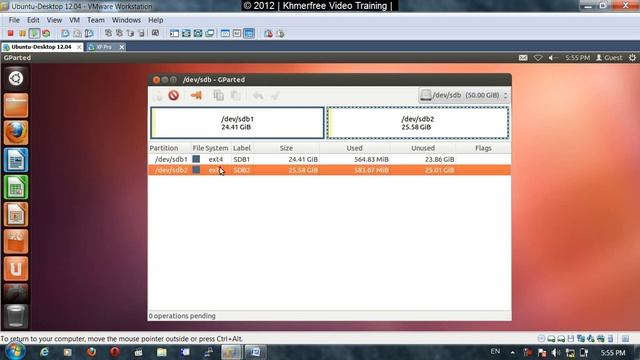This screenshot has width=640, height=360.
Task: Click the ext4 color swatch for /dev/sdb2
Action: coord(196,169)
